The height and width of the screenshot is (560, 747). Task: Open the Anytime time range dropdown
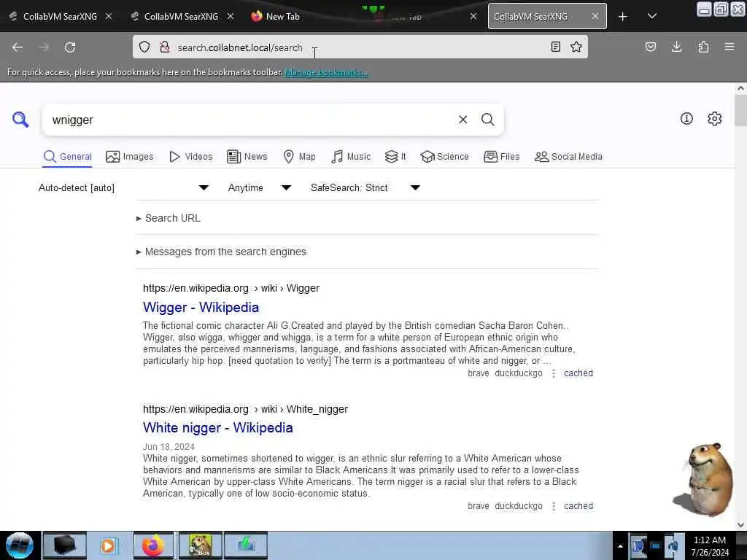pos(260,187)
